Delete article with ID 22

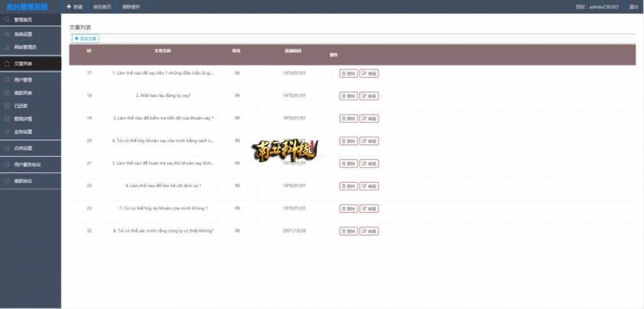click(348, 186)
